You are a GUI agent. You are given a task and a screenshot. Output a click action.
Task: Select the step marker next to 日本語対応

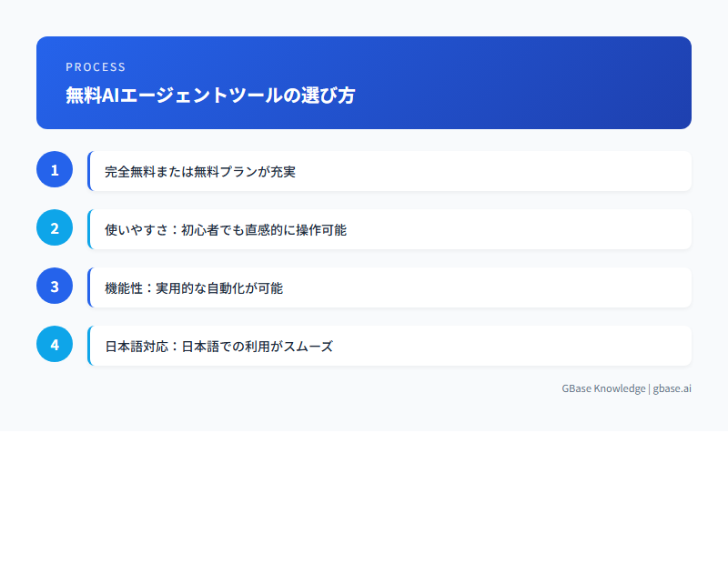tap(55, 344)
